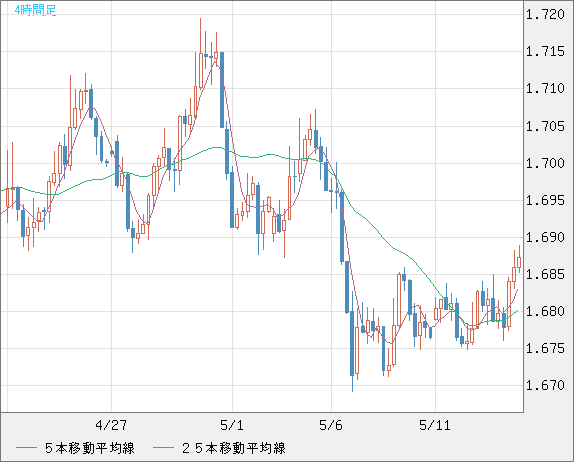Click the last candle at chart's right edge
574x462 pixels.
pos(519,259)
